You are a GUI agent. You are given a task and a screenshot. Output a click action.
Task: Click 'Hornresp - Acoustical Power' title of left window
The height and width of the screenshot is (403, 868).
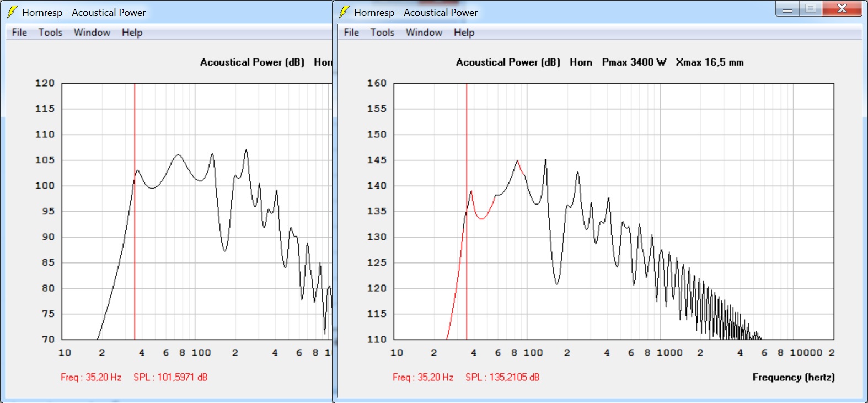[84, 12]
